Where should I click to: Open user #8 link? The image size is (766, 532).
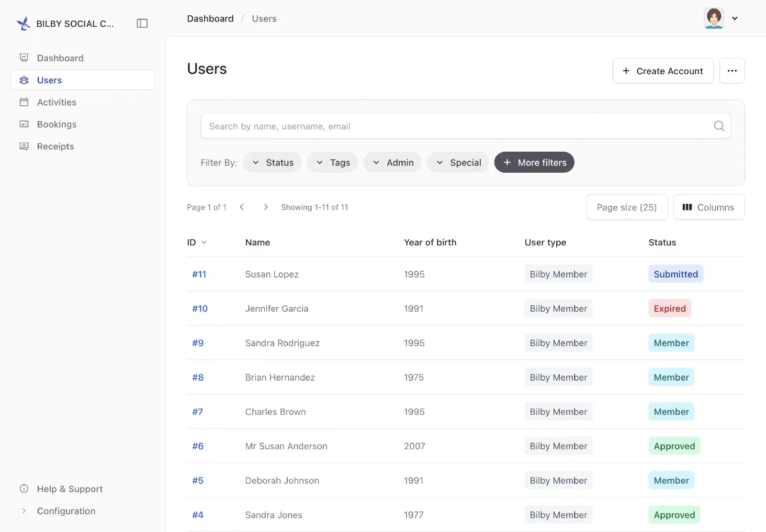click(198, 377)
